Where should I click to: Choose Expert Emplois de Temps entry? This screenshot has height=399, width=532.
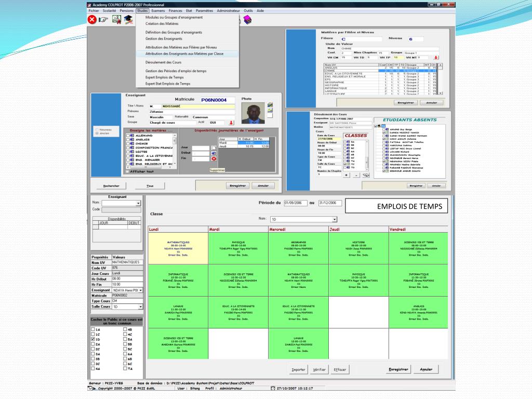point(165,77)
